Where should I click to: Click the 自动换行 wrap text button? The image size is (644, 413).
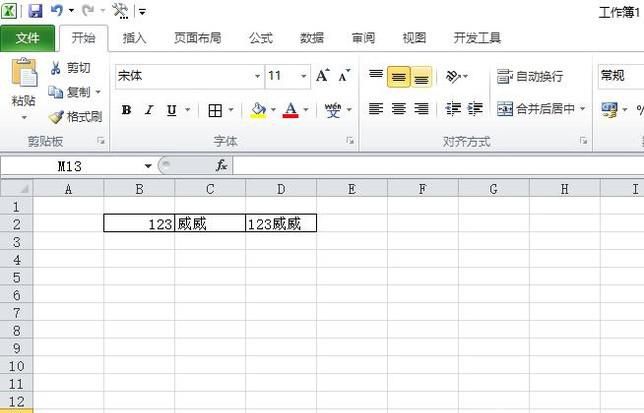point(529,76)
